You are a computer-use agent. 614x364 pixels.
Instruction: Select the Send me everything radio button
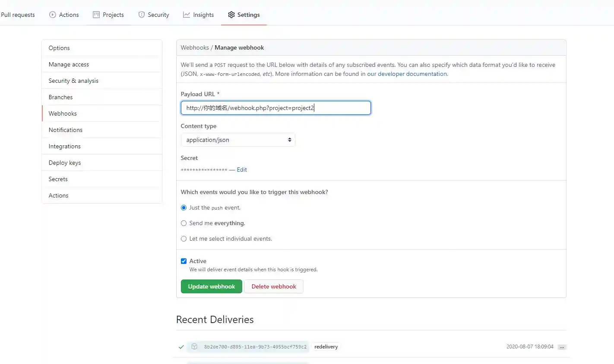pyautogui.click(x=184, y=223)
